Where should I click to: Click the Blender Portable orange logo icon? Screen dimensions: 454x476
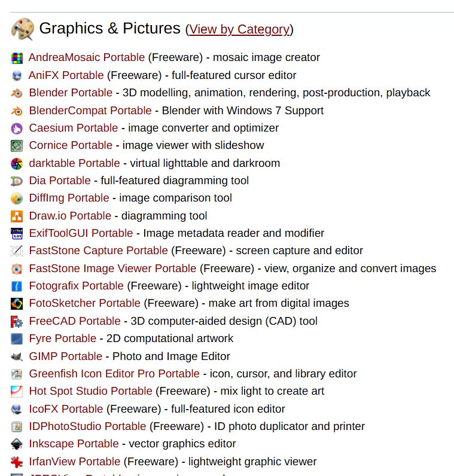[x=17, y=93]
